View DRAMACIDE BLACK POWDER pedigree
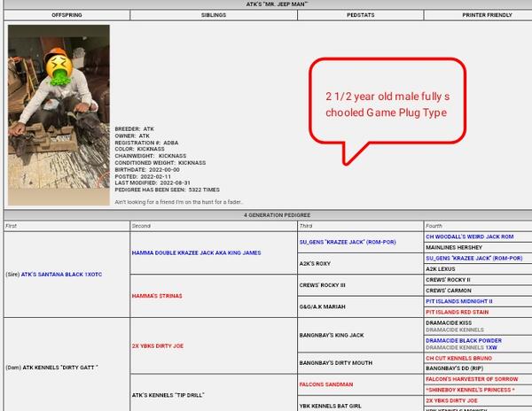The height and width of the screenshot is (411, 532). [463, 340]
